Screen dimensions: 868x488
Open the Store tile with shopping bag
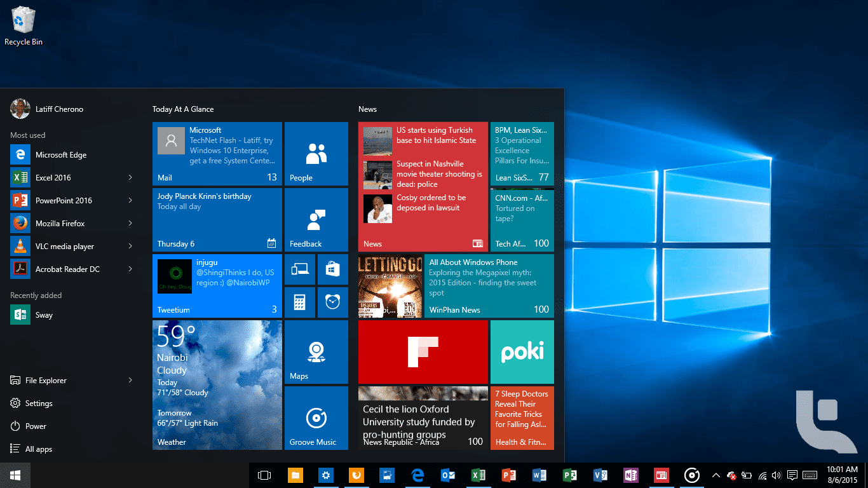333,269
